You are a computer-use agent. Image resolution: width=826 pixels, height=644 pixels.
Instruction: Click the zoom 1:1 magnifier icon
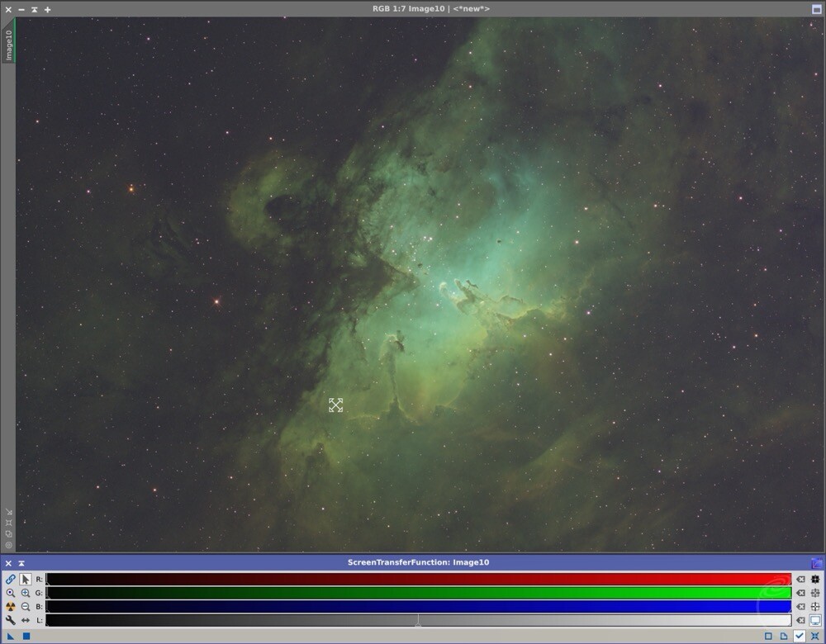[11, 593]
